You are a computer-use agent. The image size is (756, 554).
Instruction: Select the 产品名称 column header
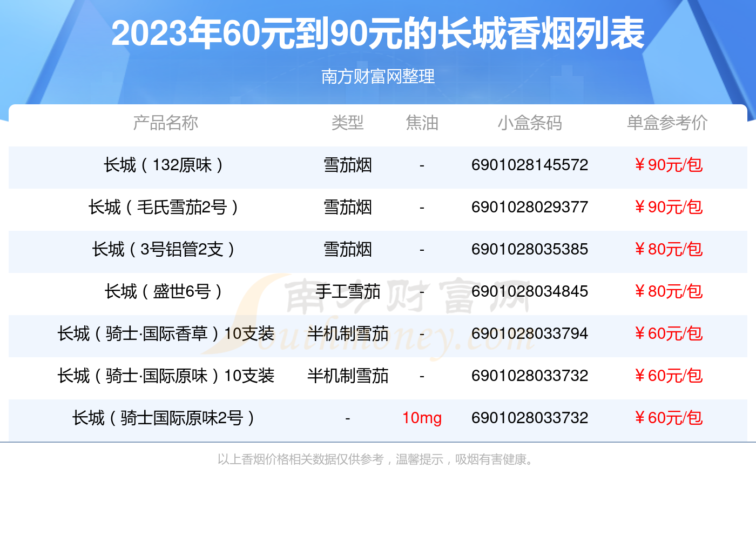tap(166, 123)
